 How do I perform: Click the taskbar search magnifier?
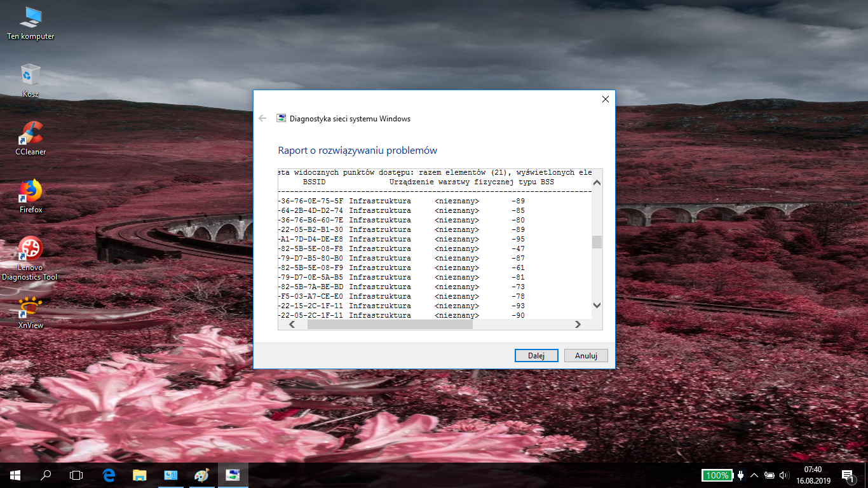[46, 475]
